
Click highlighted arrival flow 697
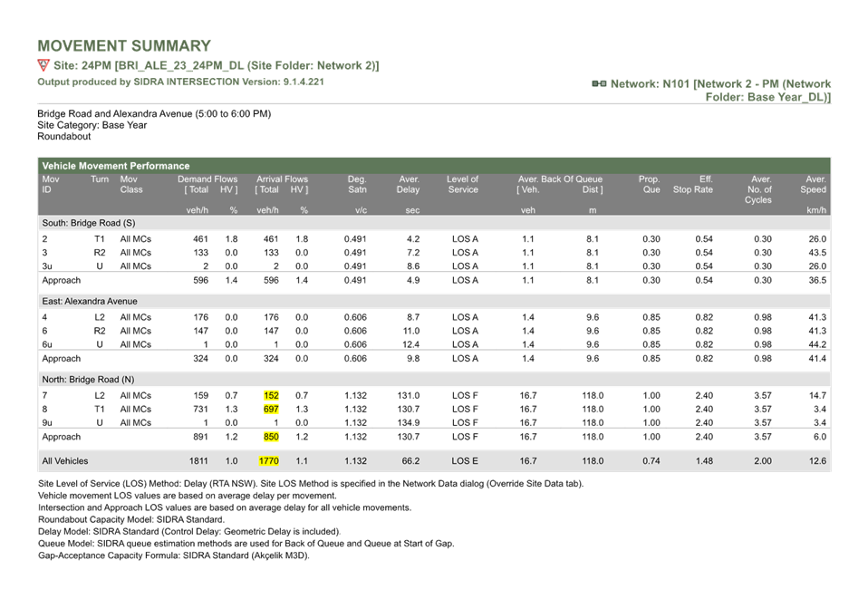pos(271,409)
